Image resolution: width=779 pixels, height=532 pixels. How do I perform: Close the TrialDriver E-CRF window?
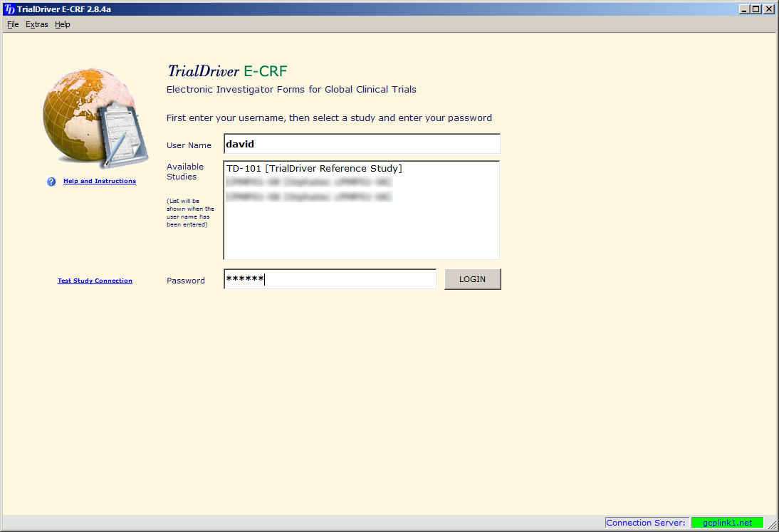tap(768, 9)
